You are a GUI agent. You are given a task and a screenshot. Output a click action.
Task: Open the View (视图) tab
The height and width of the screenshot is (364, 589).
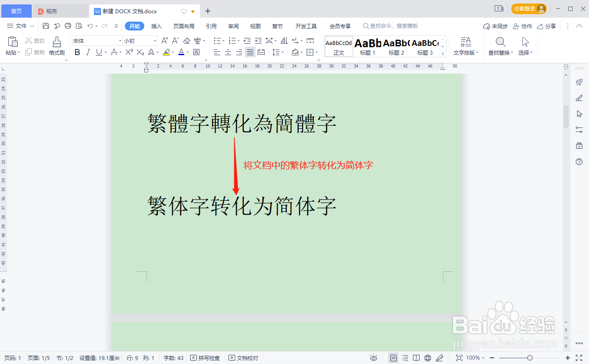[x=255, y=26]
